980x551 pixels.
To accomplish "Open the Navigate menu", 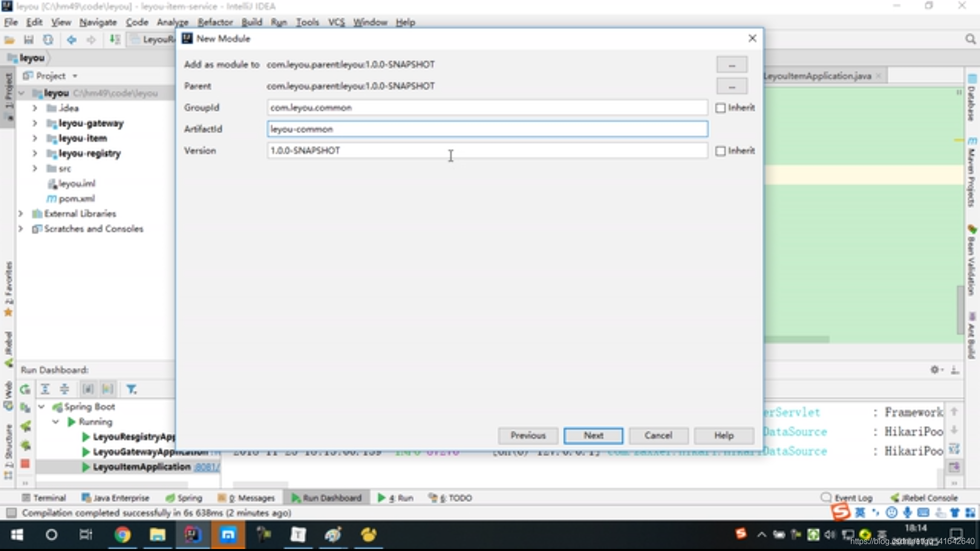I will pyautogui.click(x=98, y=22).
